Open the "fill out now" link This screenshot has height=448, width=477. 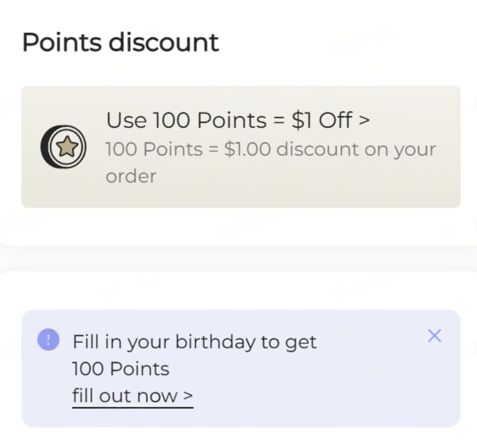pyautogui.click(x=132, y=396)
